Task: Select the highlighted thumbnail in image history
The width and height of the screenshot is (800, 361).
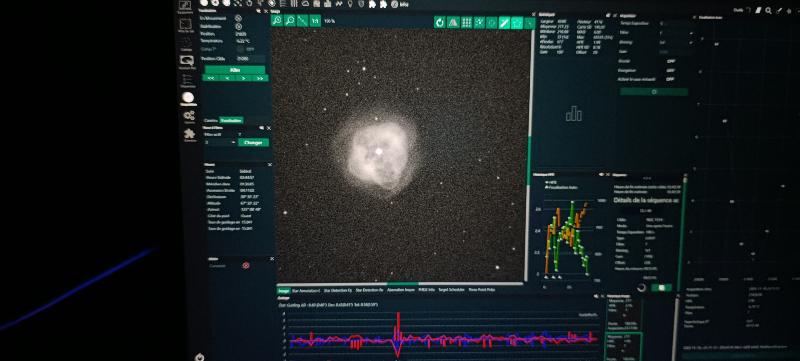Action: click(623, 347)
